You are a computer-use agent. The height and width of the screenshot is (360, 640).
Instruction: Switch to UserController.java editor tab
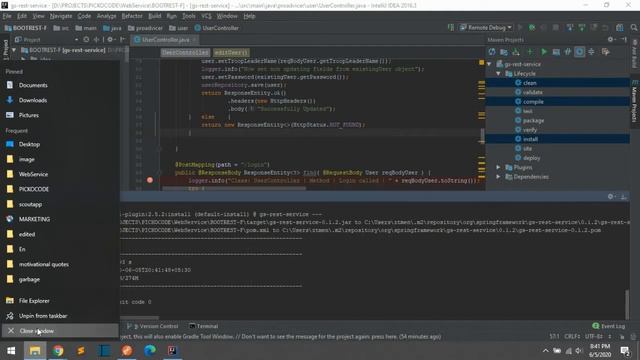[x=165, y=40]
